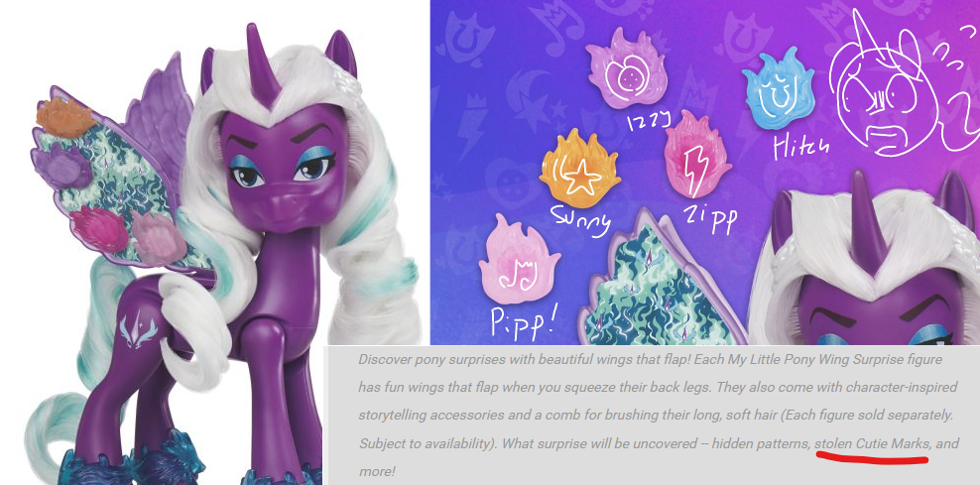Image resolution: width=980 pixels, height=485 pixels.
Task: Click the purple flame on the pony's wing
Action: click(x=62, y=167)
